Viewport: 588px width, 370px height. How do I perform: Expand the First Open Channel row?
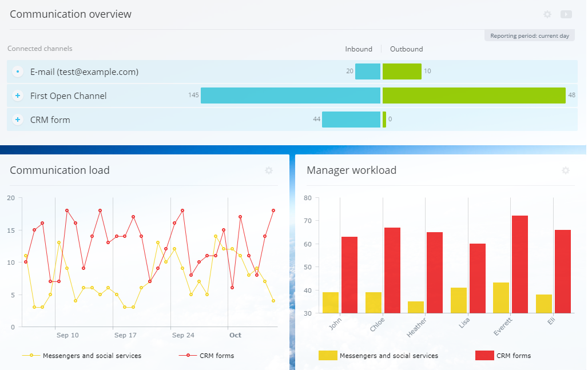coord(18,96)
